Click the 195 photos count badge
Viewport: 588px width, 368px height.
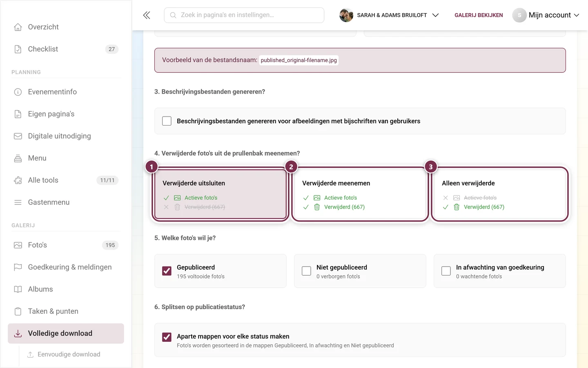point(110,245)
